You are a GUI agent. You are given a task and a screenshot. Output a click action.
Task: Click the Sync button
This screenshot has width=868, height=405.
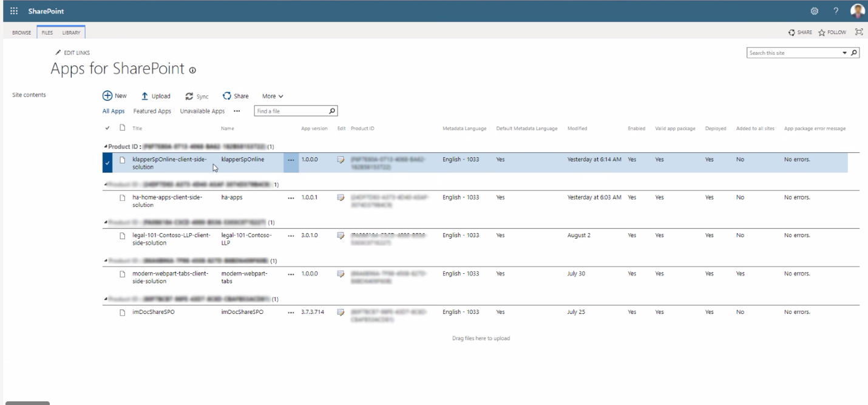pos(197,96)
